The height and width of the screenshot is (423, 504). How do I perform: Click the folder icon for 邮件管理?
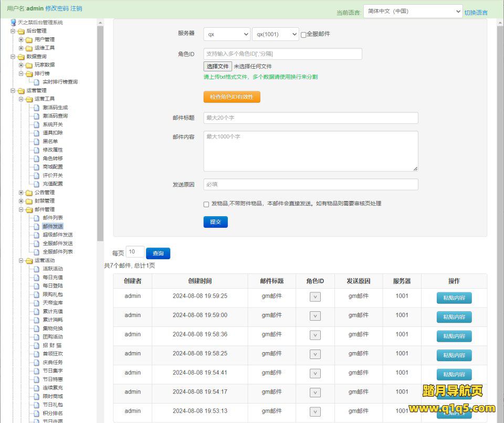(x=29, y=209)
